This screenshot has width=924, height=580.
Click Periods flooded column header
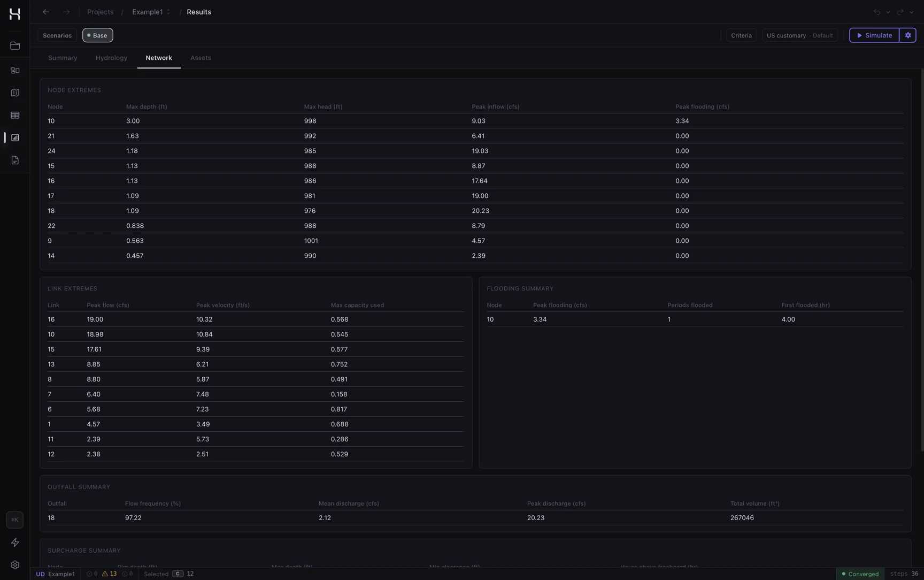(x=690, y=306)
